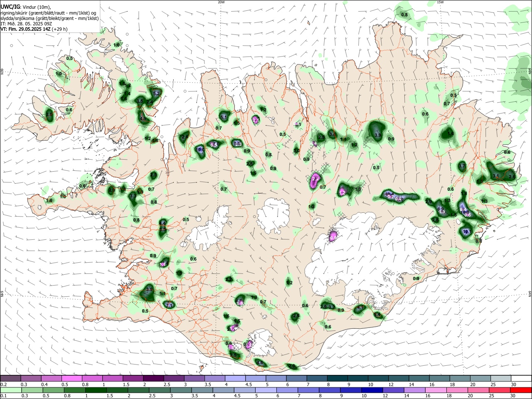Click the pale gray swatch labeled 25 in snow legend
This screenshot has width=532, height=399.
click(x=500, y=378)
